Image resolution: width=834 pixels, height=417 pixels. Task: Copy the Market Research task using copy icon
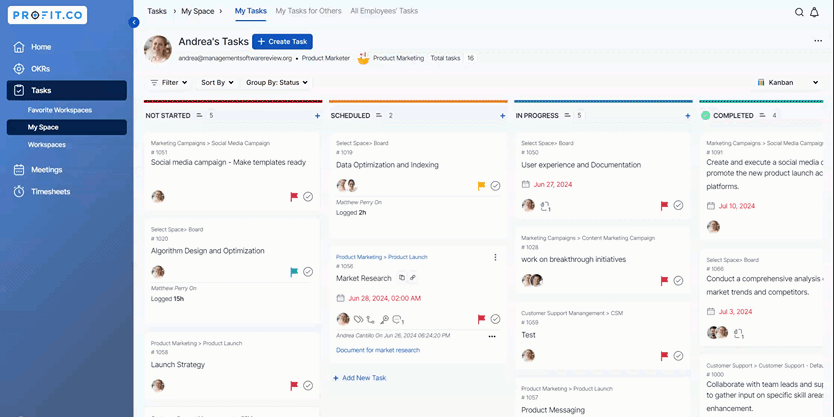click(x=402, y=277)
